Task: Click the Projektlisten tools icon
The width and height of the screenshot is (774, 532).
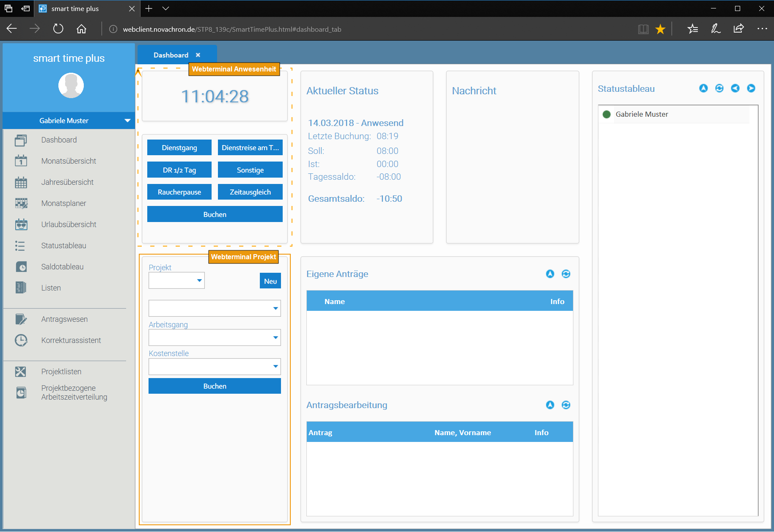Action: (20, 372)
